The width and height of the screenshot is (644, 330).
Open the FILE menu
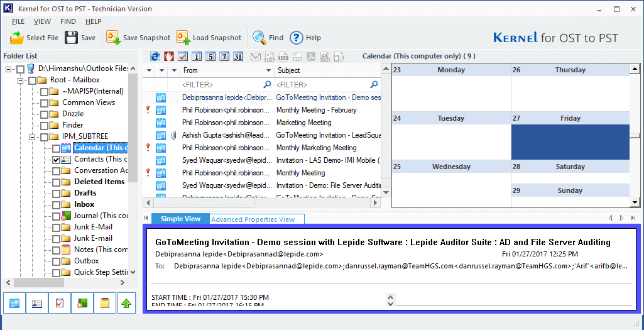[18, 21]
